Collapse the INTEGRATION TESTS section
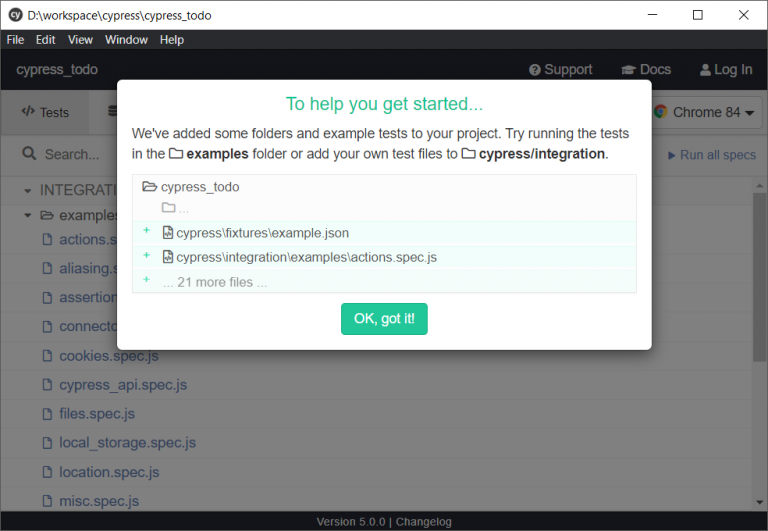The height and width of the screenshot is (531, 768). point(28,190)
